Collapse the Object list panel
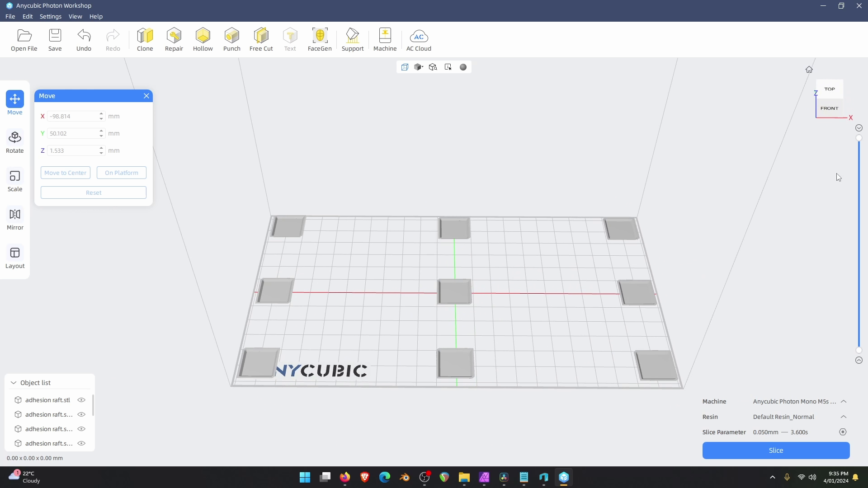This screenshot has height=488, width=868. 14,383
